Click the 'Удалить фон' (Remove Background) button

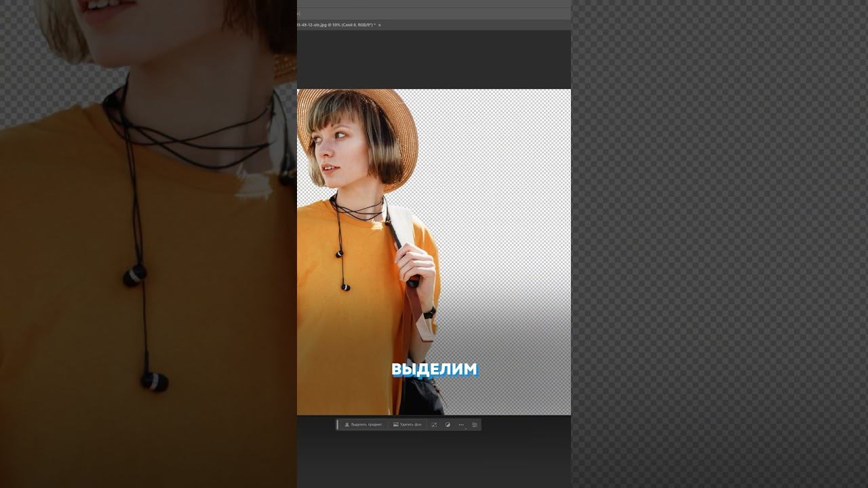pos(408,425)
